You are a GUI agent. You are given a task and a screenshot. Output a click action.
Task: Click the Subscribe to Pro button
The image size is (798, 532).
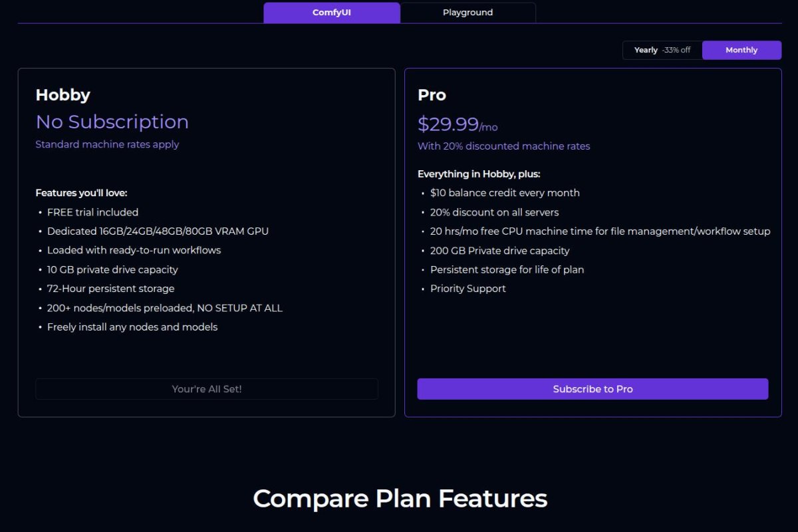click(x=593, y=389)
